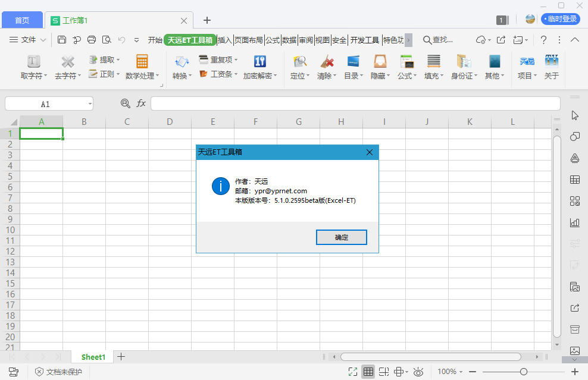The width and height of the screenshot is (588, 380).
Task: Click the 数学处理 calculator icon
Action: (x=142, y=62)
